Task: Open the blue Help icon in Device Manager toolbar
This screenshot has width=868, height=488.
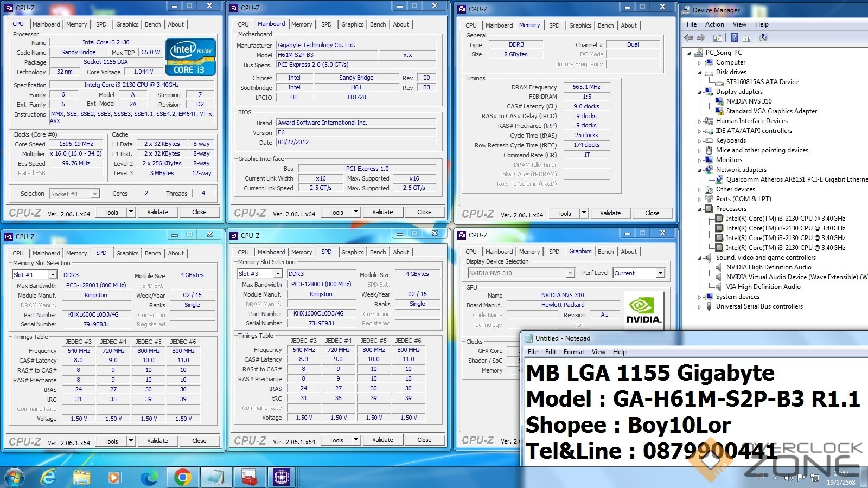Action: coord(734,37)
